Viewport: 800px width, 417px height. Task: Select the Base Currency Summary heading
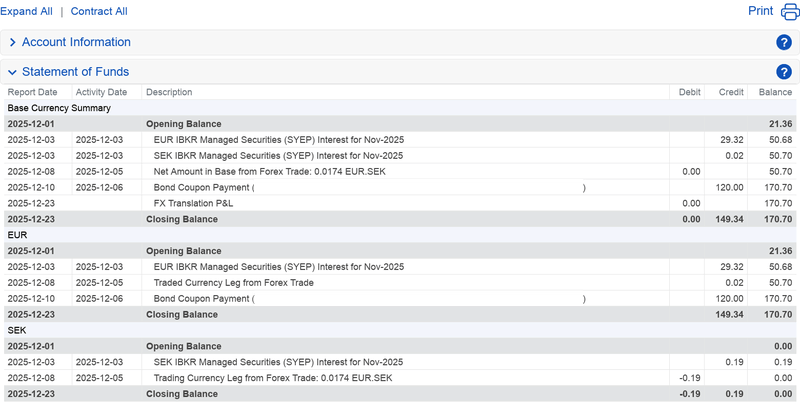(59, 108)
